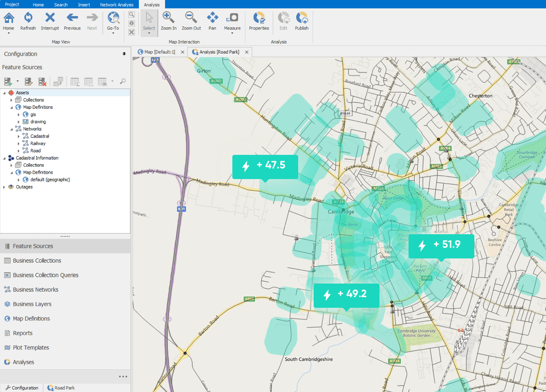Viewport: 546px width, 392px height.
Task: Select the + 51.9 analysis marker on map
Action: (x=441, y=246)
